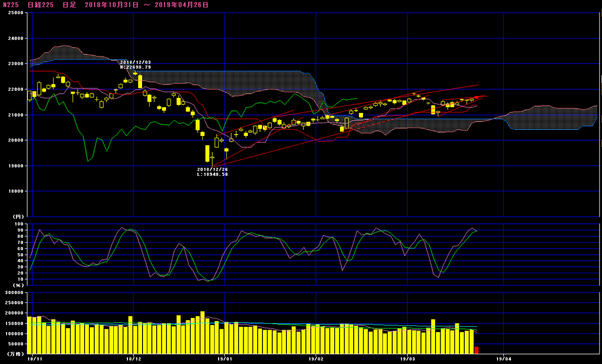Select the 2018/12/26 low date annotation
This screenshot has height=364, width=602.
click(212, 169)
